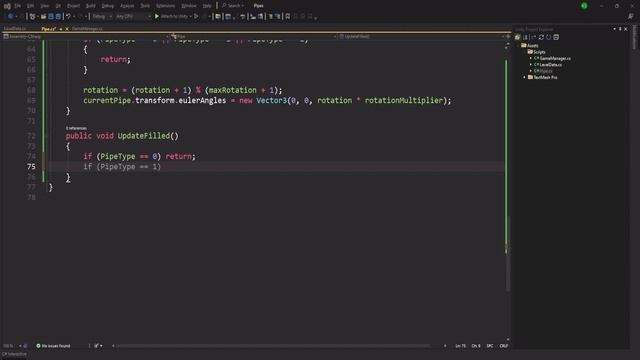This screenshot has height=360, width=640.
Task: Open the Assembly-CSharp project dropdown
Action: coord(86,36)
